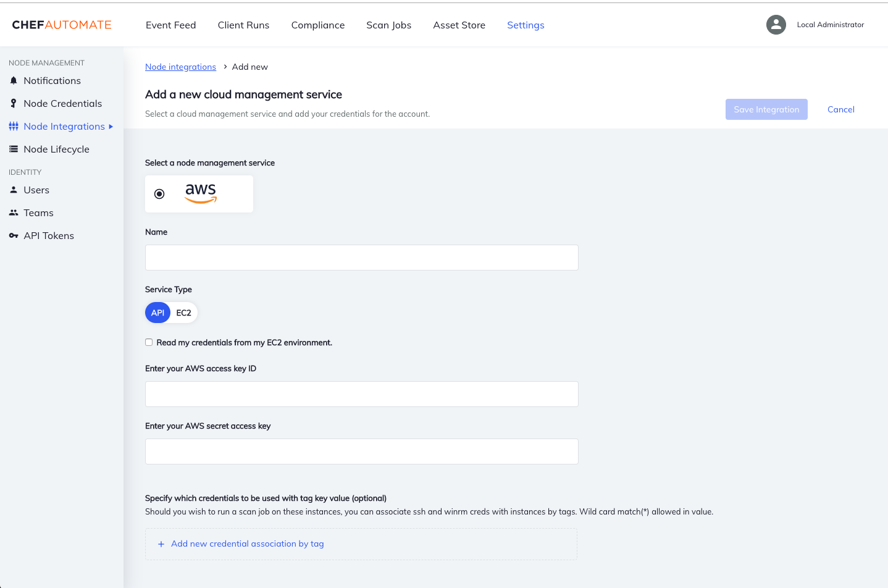
Task: Open API Tokens via its key icon
Action: point(13,235)
